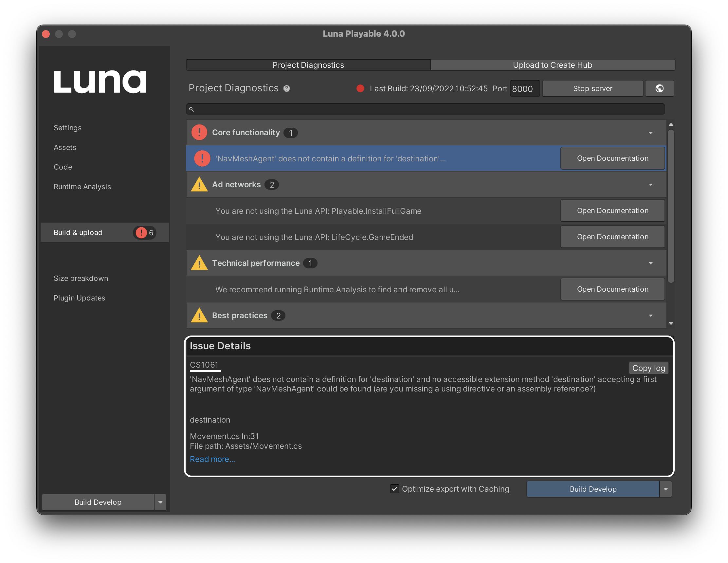The width and height of the screenshot is (728, 563).
Task: Click the Port input field showing 8000
Action: (x=525, y=89)
